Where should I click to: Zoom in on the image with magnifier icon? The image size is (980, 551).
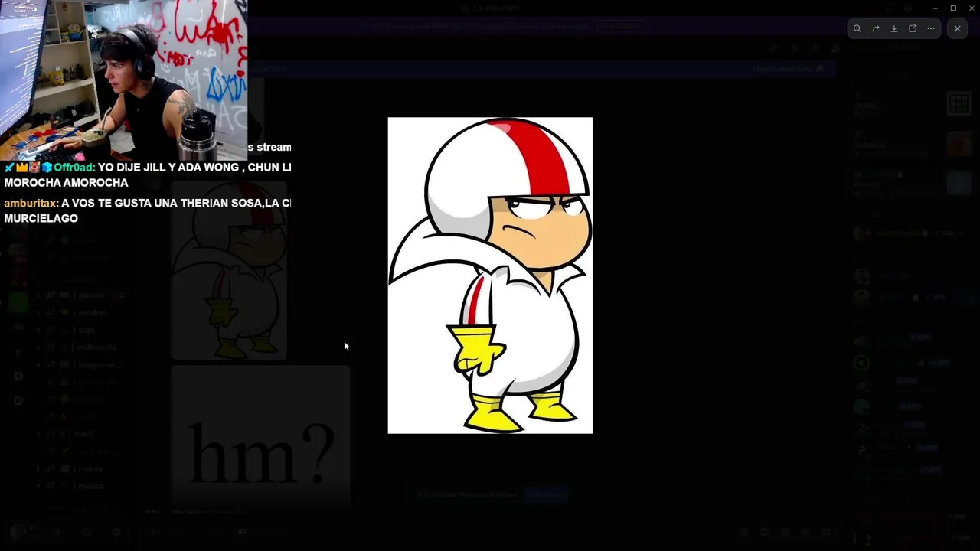tap(857, 28)
